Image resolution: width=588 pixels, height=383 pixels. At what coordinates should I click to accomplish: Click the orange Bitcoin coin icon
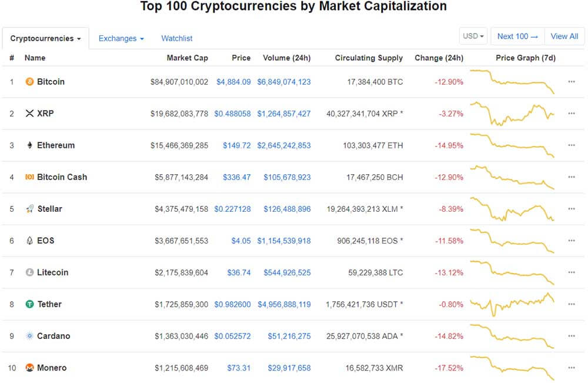pyautogui.click(x=29, y=81)
